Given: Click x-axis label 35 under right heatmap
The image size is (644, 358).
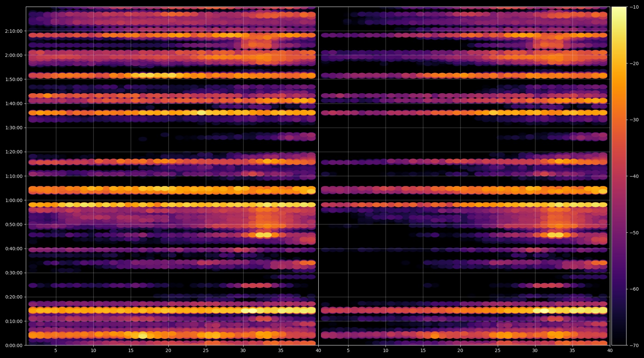Looking at the screenshot, I should click(572, 351).
